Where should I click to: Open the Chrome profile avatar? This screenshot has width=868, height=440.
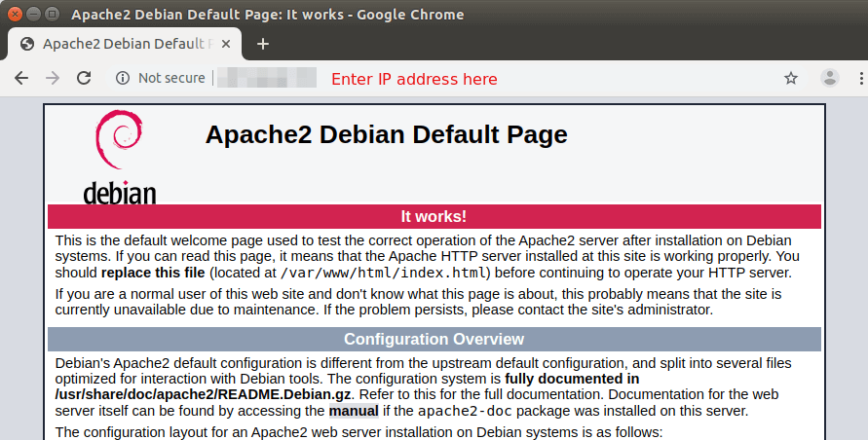click(829, 78)
